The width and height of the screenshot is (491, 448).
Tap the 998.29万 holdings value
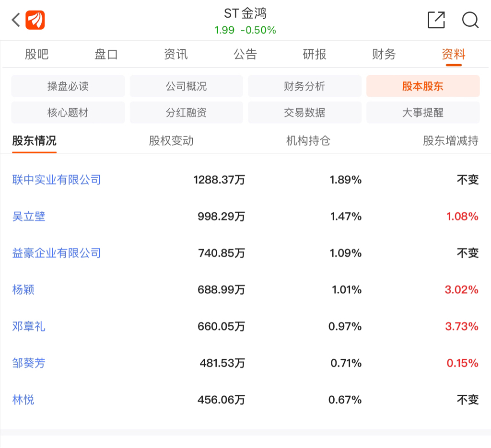tap(222, 217)
